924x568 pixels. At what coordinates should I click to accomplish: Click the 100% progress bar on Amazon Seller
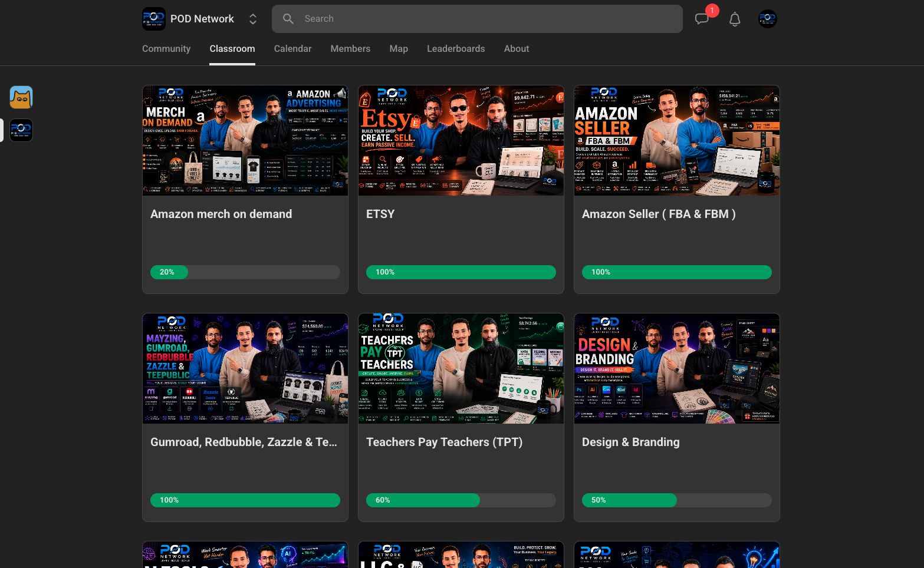[677, 272]
